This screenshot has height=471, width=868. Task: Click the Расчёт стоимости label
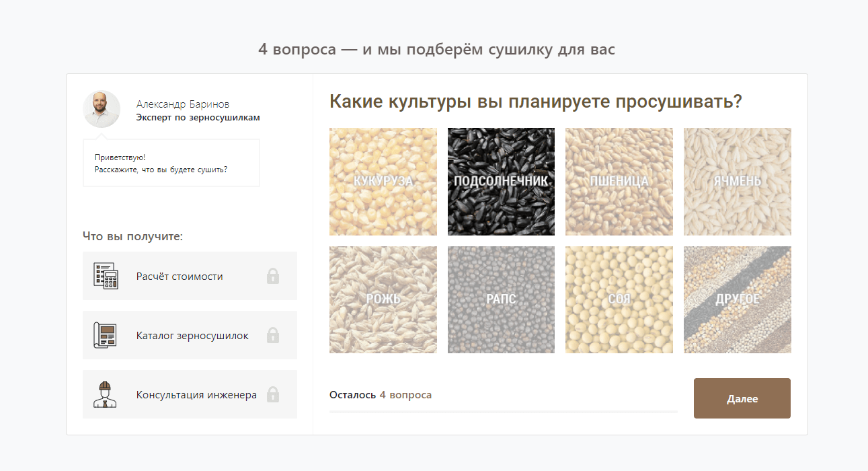point(180,276)
